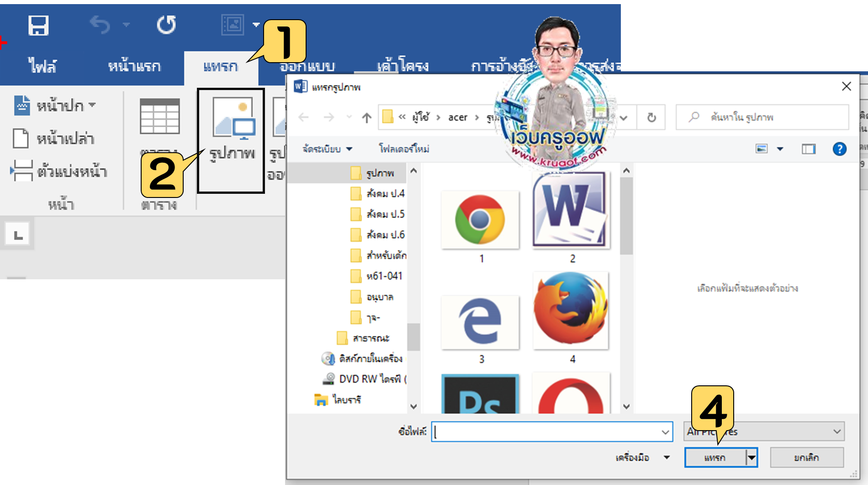The image size is (868, 485).
Task: Open the All Pictures file type dropdown
Action: tap(764, 432)
